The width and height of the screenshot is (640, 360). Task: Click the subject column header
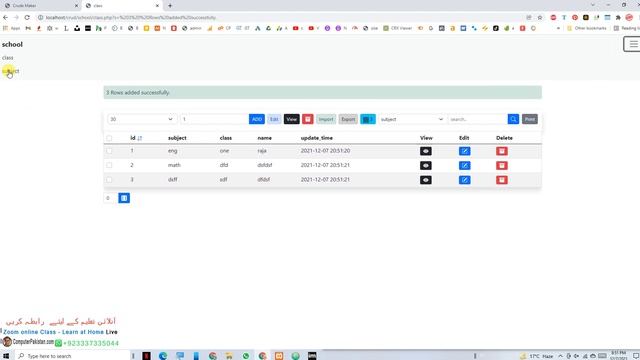tap(177, 138)
